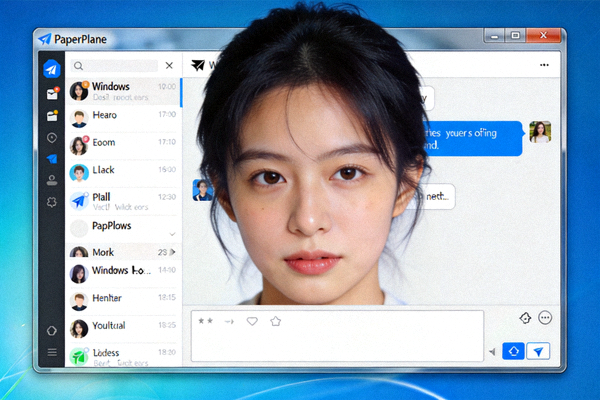Open the Eoom conversation

[123, 146]
